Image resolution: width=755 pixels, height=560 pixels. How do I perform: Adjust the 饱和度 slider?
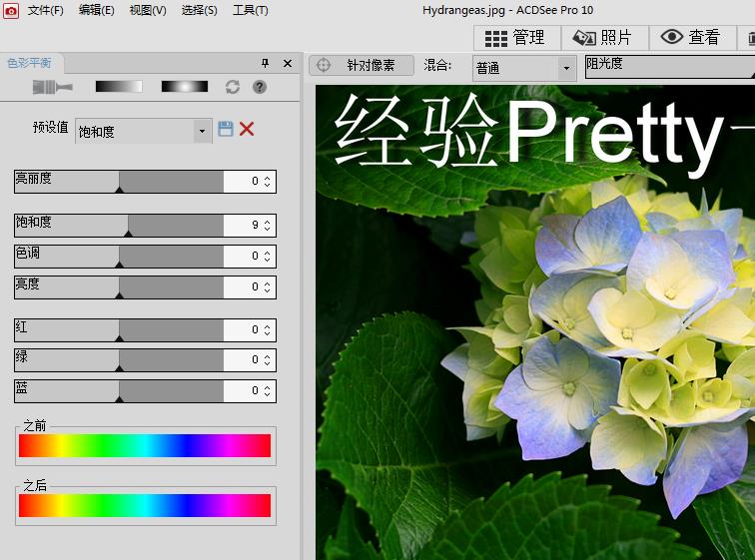tap(119, 226)
